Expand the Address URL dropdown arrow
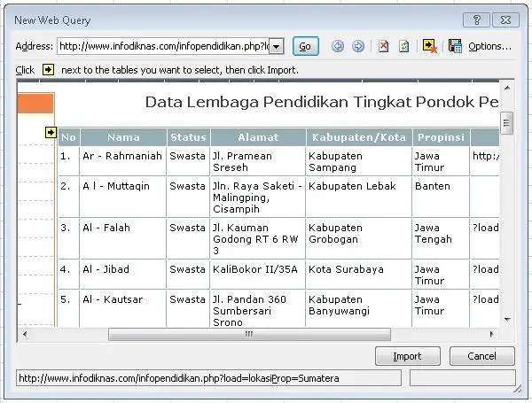This screenshot has width=532, height=403. tap(276, 46)
